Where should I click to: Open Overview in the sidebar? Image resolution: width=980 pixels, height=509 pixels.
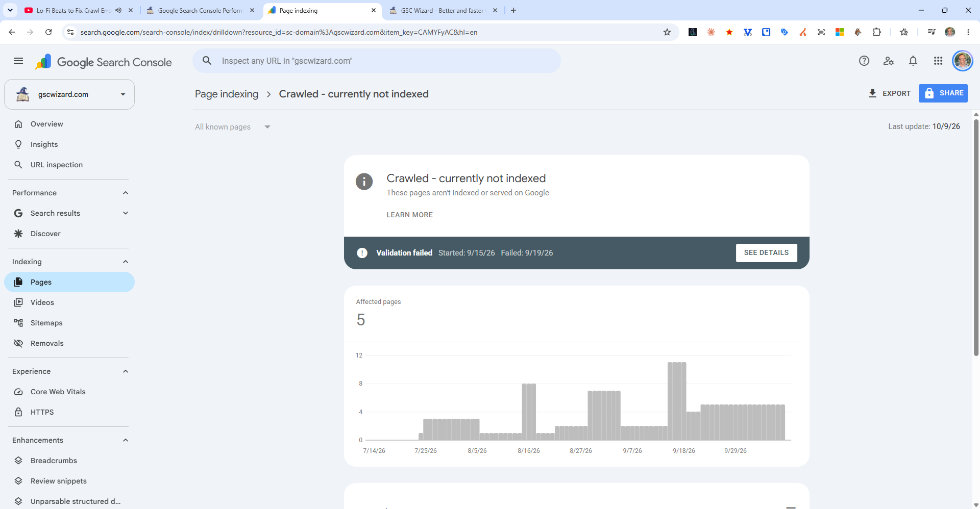coord(69,124)
